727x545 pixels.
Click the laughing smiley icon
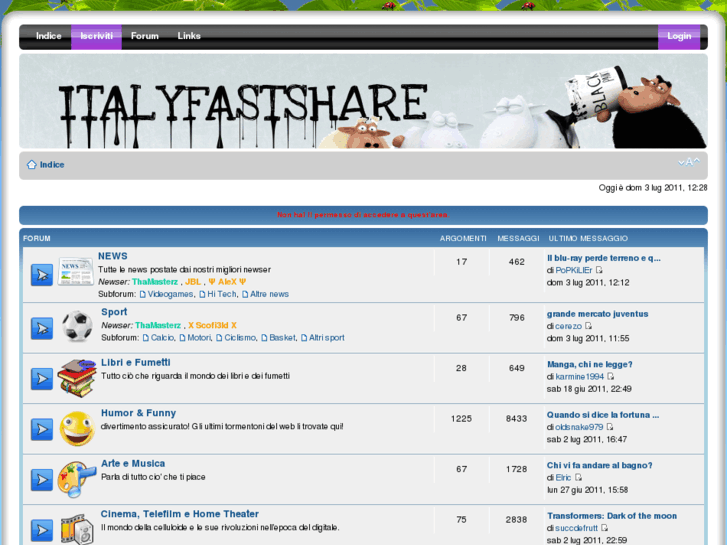click(77, 429)
